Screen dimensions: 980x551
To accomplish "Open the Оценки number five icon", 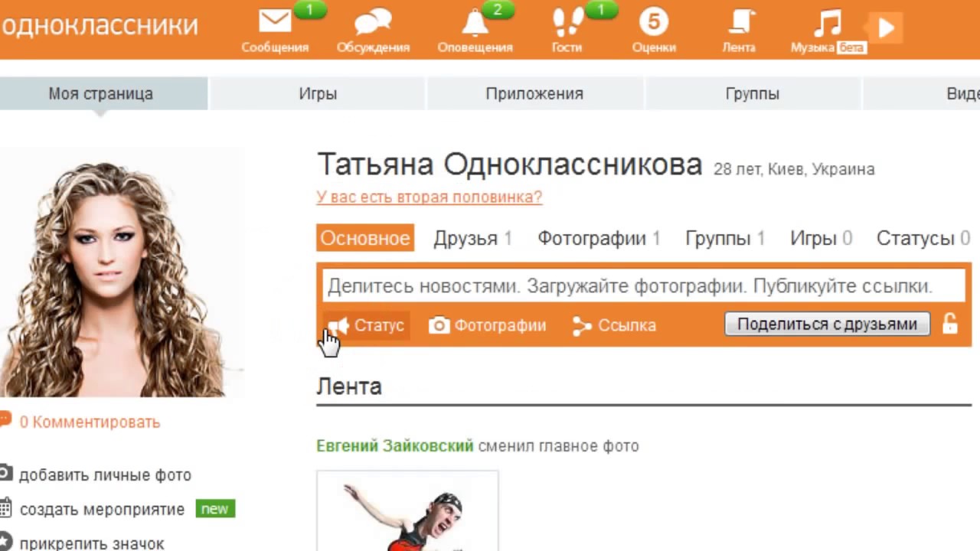I will point(654,22).
